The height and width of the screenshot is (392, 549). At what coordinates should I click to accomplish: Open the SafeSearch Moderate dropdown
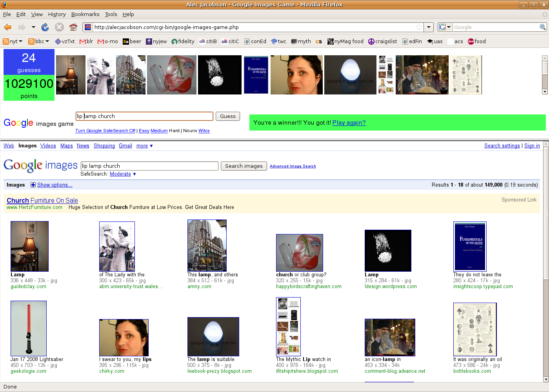point(123,174)
